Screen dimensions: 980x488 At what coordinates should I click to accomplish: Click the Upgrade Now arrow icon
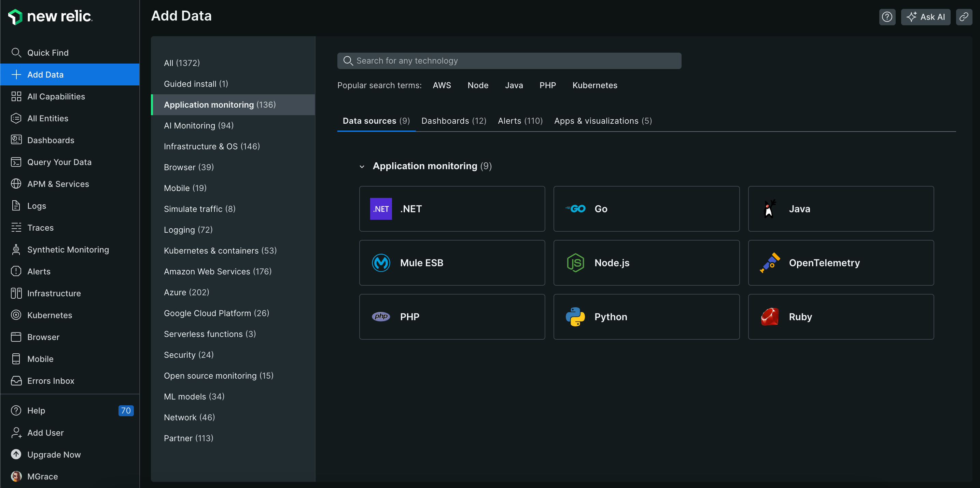(16, 455)
